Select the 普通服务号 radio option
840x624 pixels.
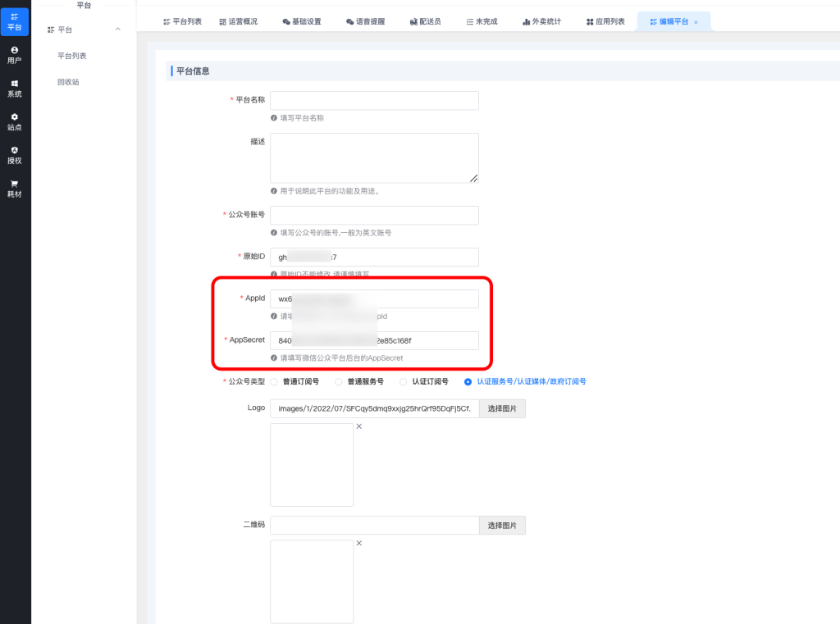click(339, 381)
